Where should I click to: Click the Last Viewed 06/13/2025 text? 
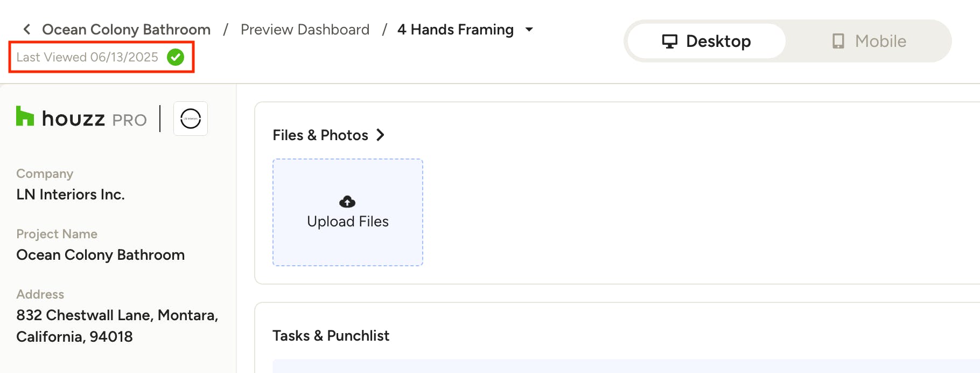[x=87, y=57]
